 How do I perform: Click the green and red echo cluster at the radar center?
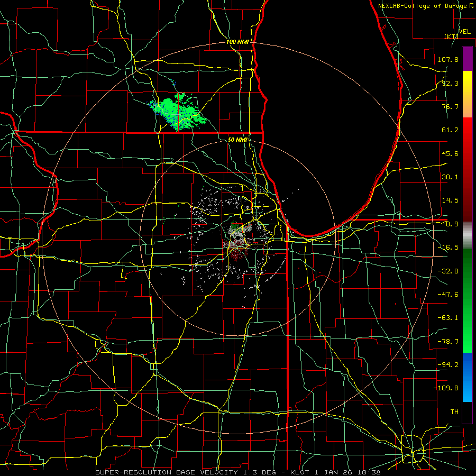click(x=239, y=241)
